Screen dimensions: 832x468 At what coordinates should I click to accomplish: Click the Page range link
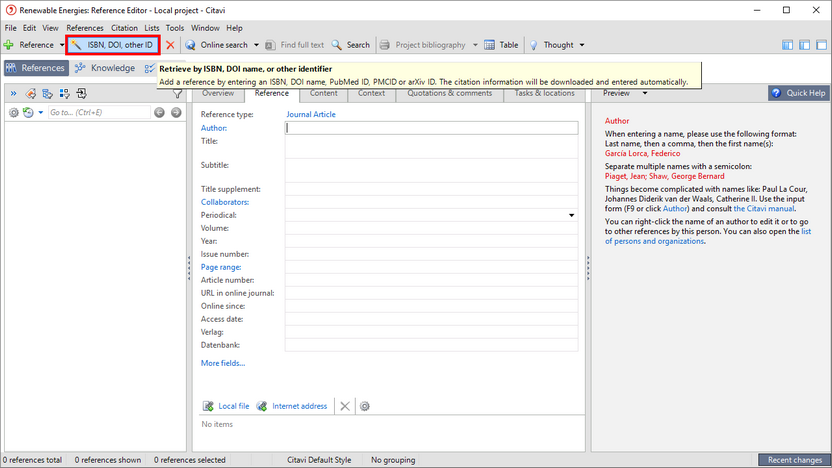pos(221,267)
